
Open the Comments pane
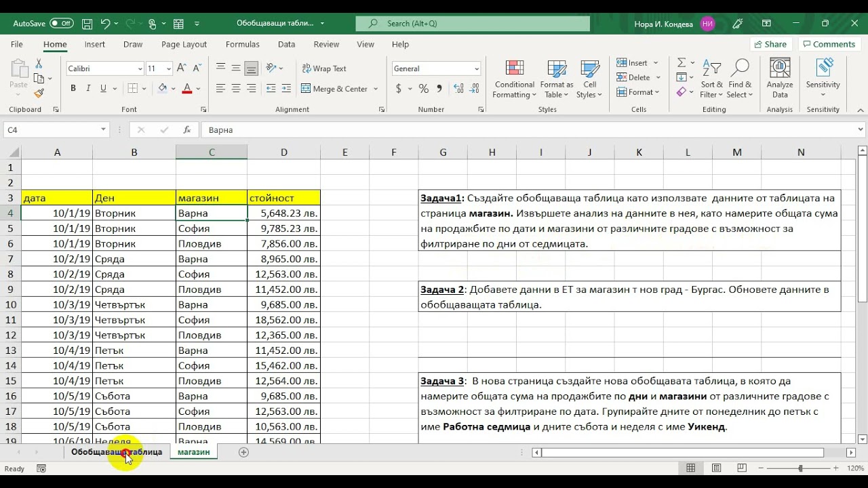[x=828, y=44]
